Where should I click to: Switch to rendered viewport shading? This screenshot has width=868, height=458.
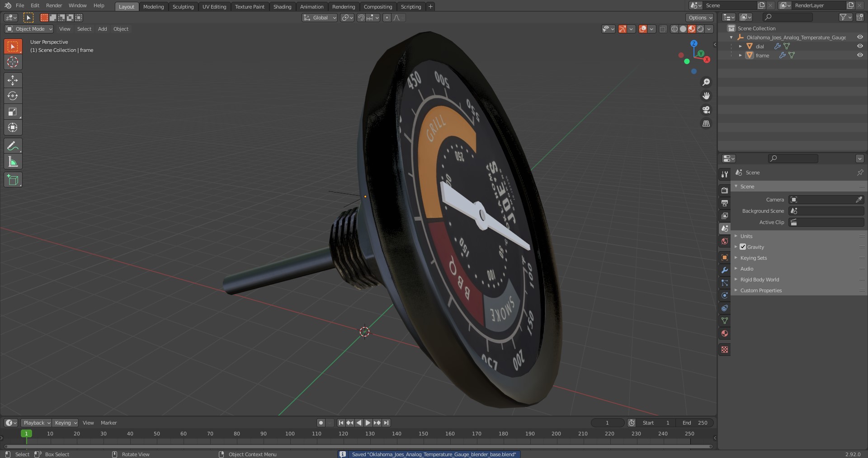coord(700,29)
